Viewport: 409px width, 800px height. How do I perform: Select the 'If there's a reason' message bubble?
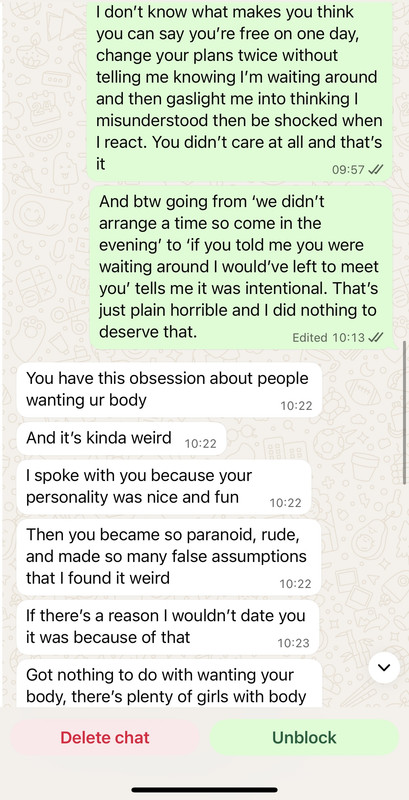point(168,627)
